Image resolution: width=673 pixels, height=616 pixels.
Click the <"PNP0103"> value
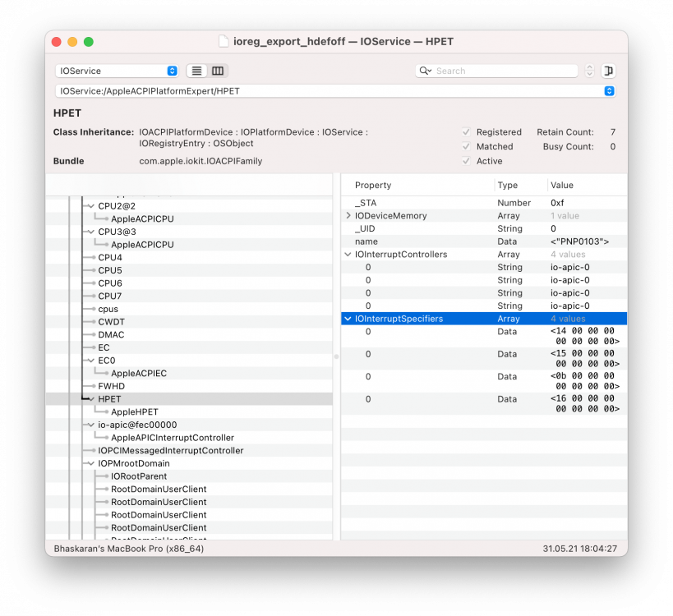[580, 241]
